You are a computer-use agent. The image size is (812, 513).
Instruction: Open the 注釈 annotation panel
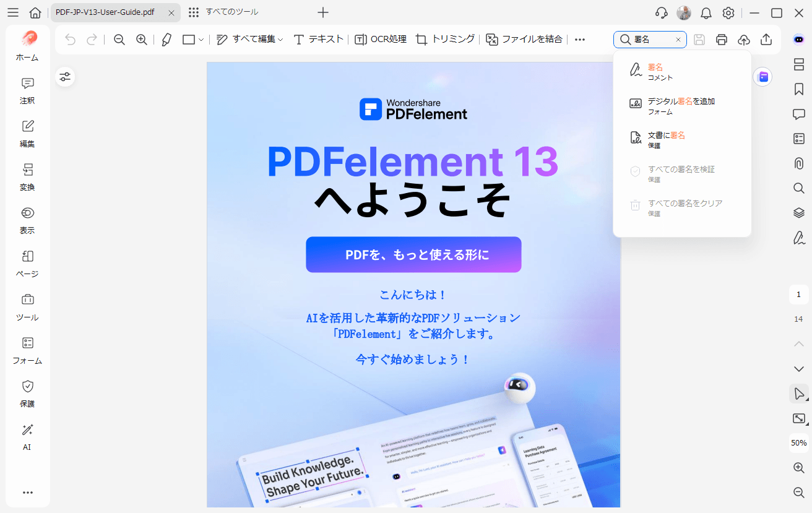[27, 90]
